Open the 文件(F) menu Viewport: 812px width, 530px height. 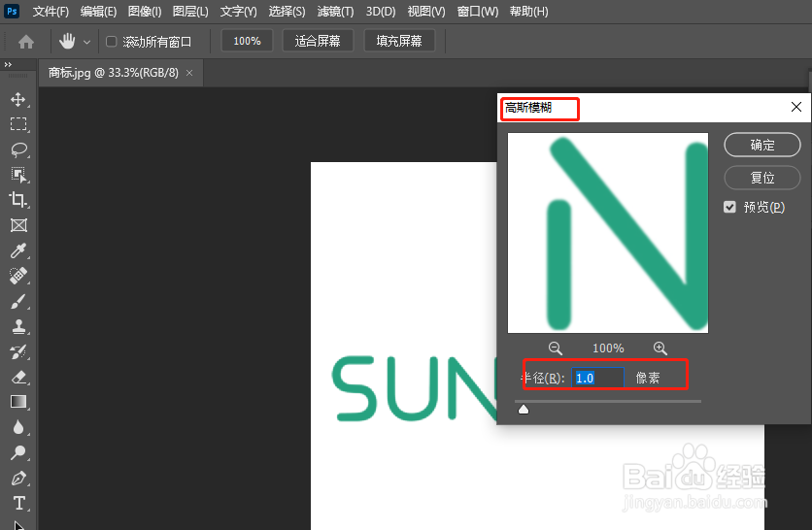pyautogui.click(x=51, y=12)
